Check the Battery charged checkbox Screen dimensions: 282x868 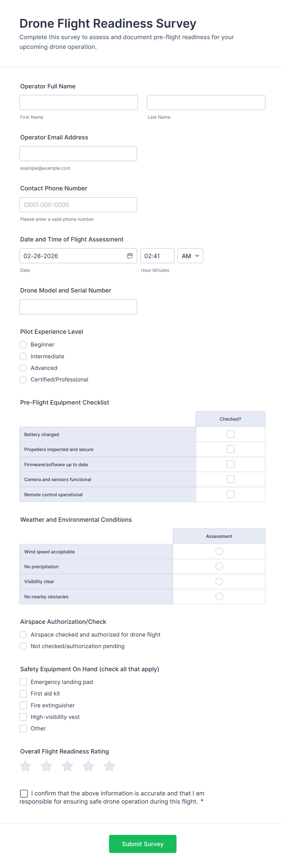point(230,434)
